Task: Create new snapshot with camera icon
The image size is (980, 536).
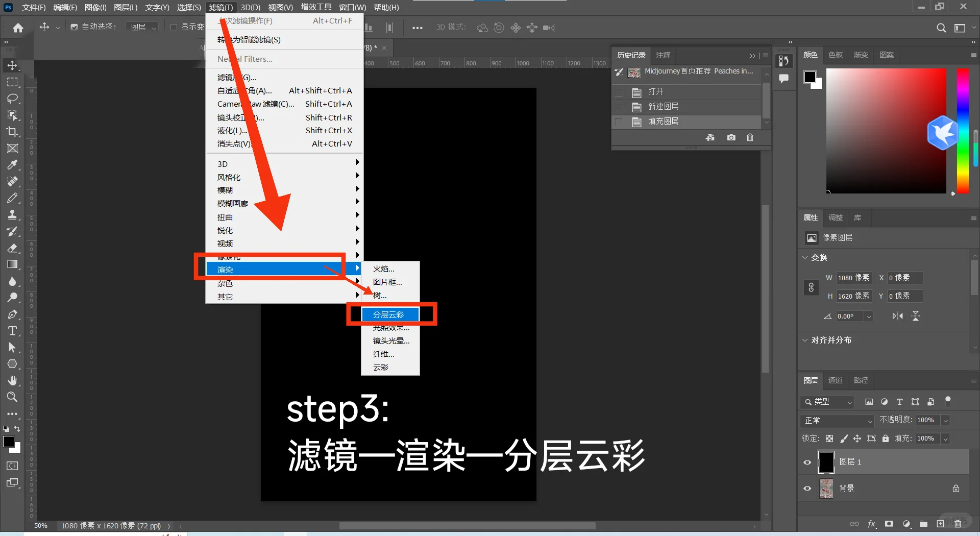Action: pyautogui.click(x=731, y=137)
